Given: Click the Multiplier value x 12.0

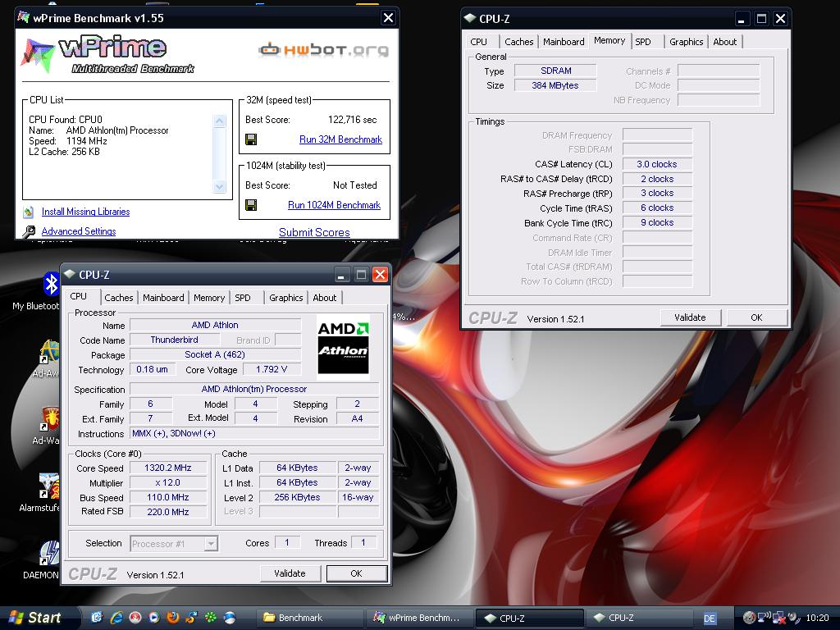Looking at the screenshot, I should 168,482.
